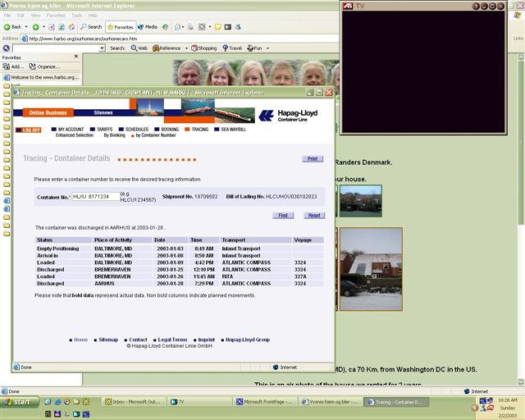Click the large snowy house photo thumbnail
This screenshot has height=420, width=525.
(371, 269)
